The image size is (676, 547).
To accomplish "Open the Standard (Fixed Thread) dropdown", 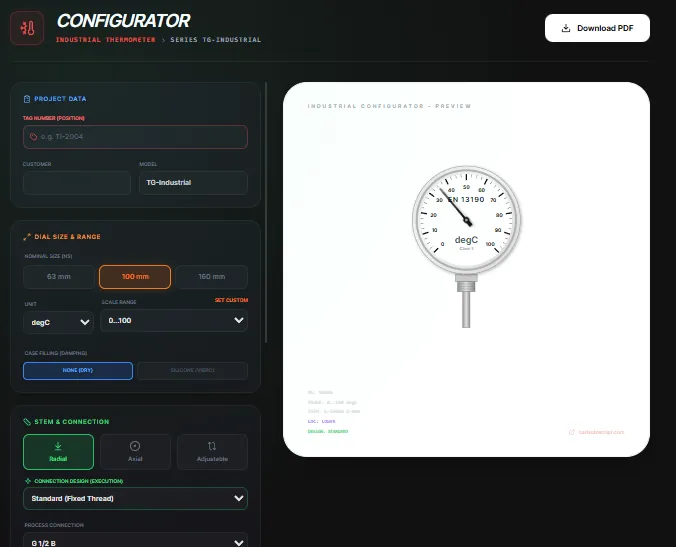I will (x=135, y=498).
